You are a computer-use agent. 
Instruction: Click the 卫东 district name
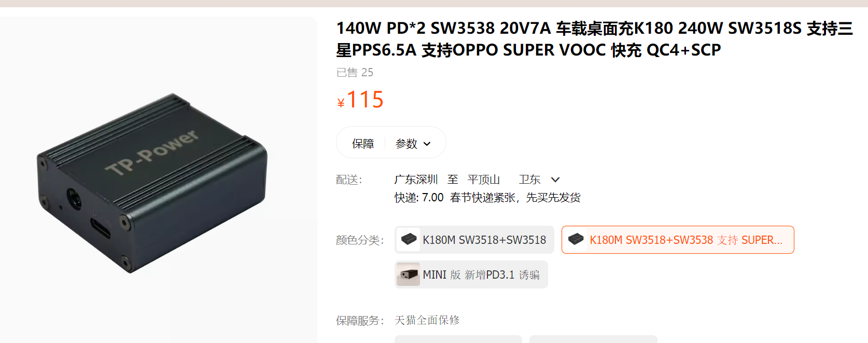530,180
